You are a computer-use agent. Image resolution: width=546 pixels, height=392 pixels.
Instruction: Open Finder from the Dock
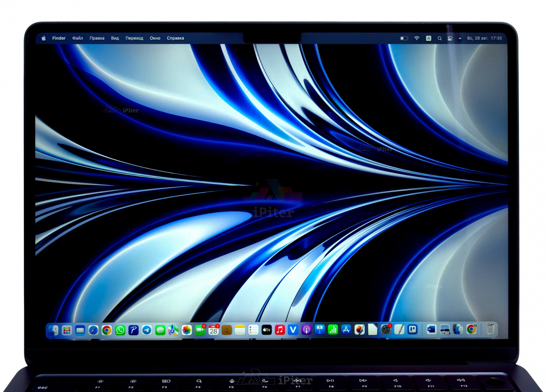tap(53, 330)
